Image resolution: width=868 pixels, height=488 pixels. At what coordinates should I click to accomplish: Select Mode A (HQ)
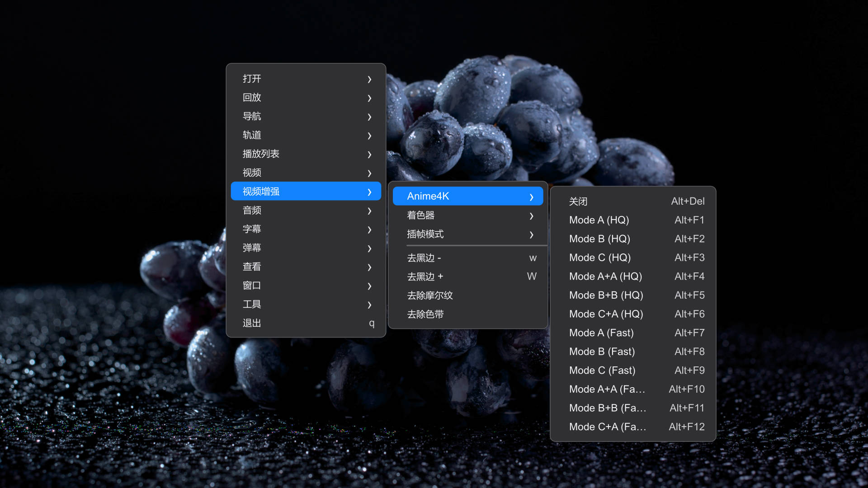point(633,220)
